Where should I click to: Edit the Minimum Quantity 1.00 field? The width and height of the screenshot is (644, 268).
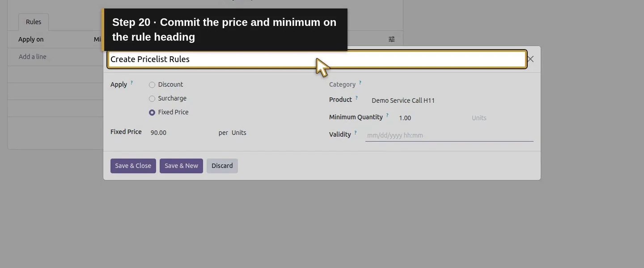[432, 118]
